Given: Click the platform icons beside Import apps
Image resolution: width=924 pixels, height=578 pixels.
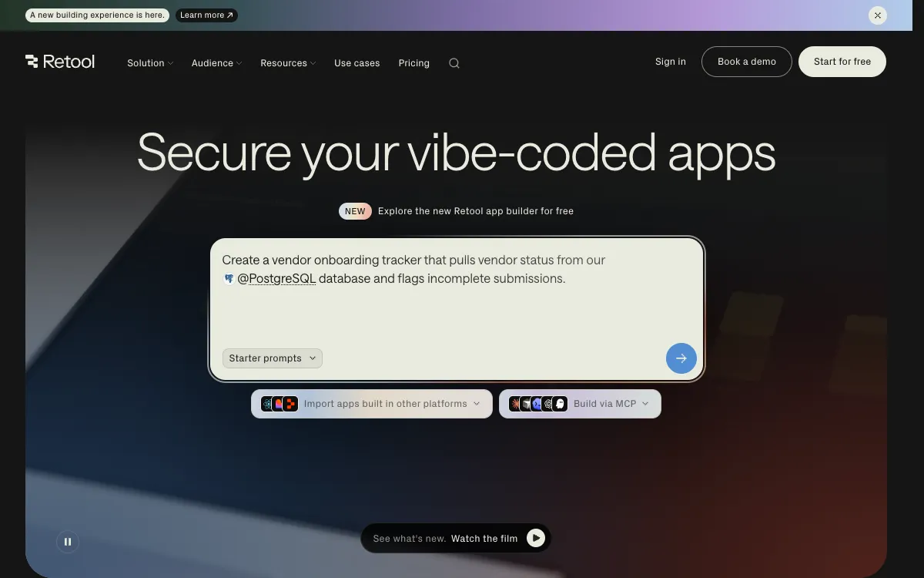Looking at the screenshot, I should coord(279,404).
